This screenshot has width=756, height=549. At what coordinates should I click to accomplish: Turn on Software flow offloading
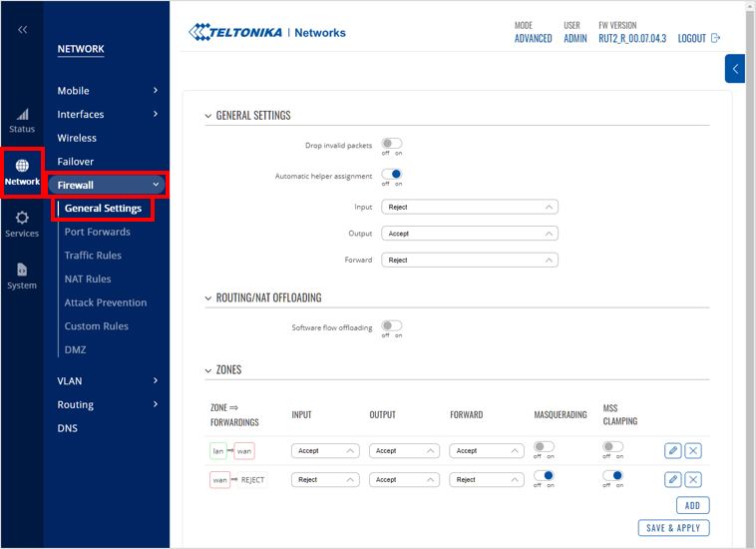tap(392, 326)
